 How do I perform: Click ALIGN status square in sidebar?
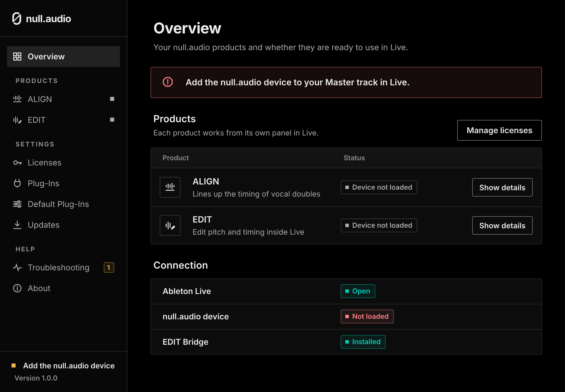tap(112, 99)
